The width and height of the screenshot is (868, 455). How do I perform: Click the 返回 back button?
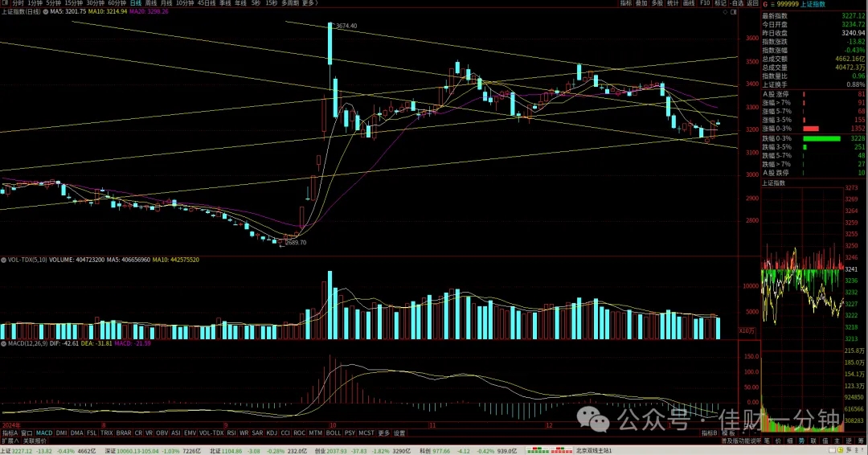click(753, 3)
